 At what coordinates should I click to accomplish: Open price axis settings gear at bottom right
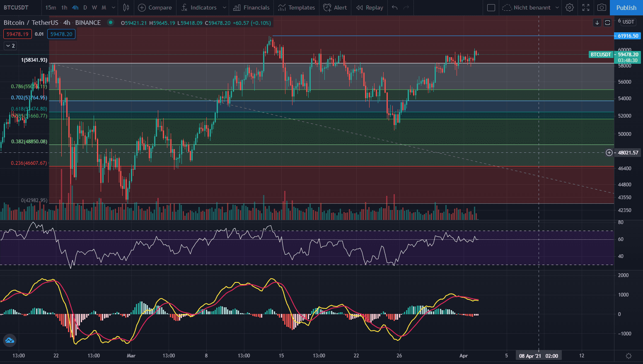click(x=628, y=356)
